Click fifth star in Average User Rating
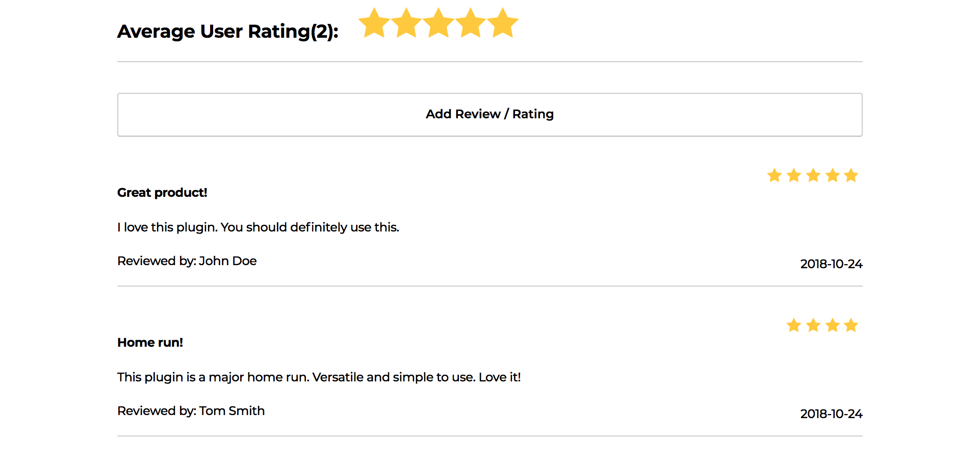 pos(503,23)
